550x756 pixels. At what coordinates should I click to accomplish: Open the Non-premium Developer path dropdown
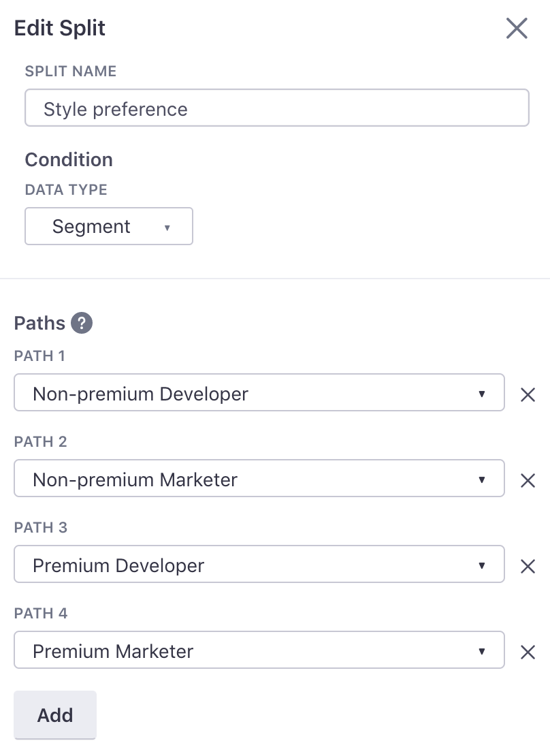259,392
